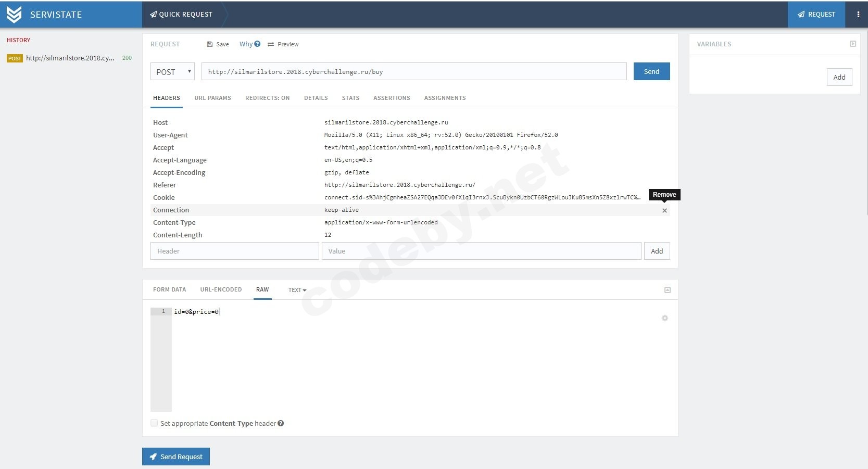Click the Save disk icon

210,44
